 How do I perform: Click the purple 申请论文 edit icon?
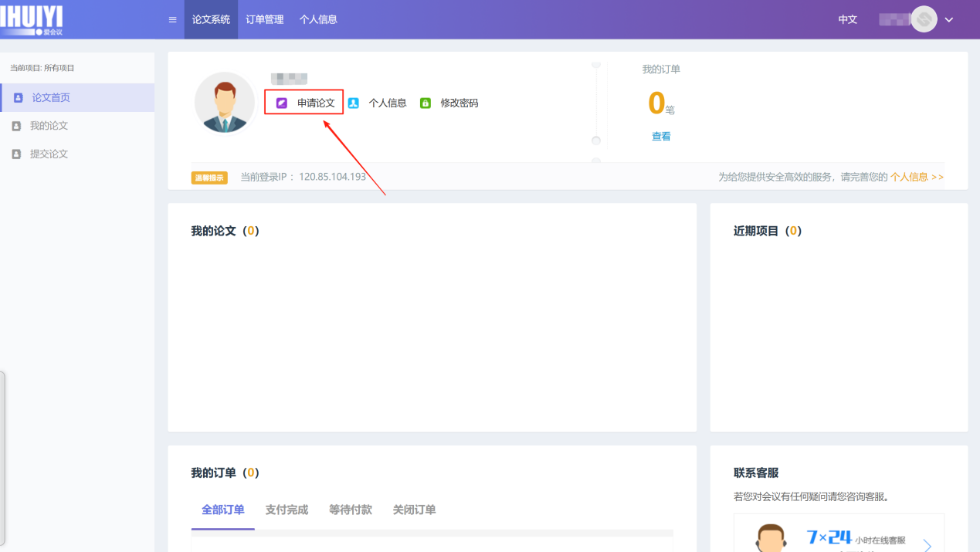coord(282,103)
